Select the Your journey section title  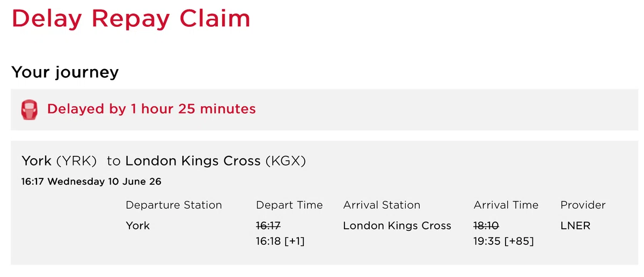(65, 72)
